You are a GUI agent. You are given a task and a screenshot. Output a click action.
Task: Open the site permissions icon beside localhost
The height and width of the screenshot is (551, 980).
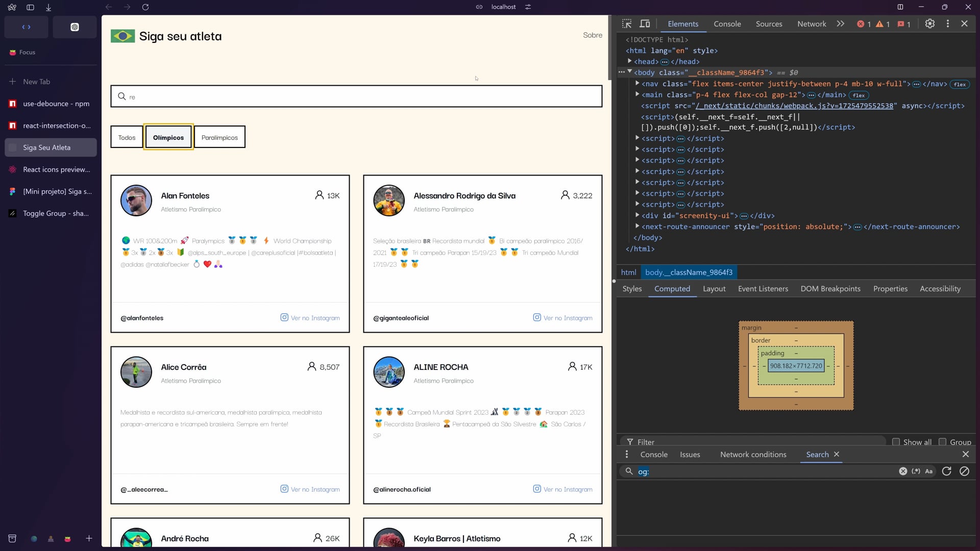528,7
